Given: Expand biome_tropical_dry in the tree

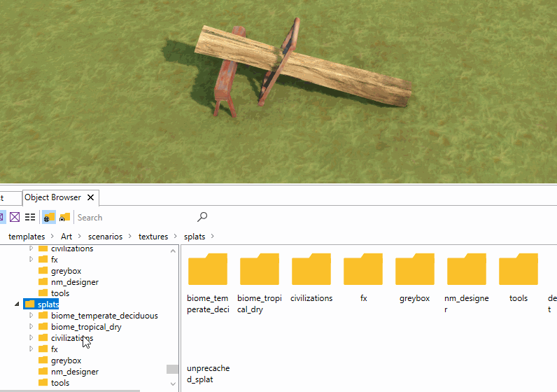Looking at the screenshot, I should pyautogui.click(x=31, y=326).
